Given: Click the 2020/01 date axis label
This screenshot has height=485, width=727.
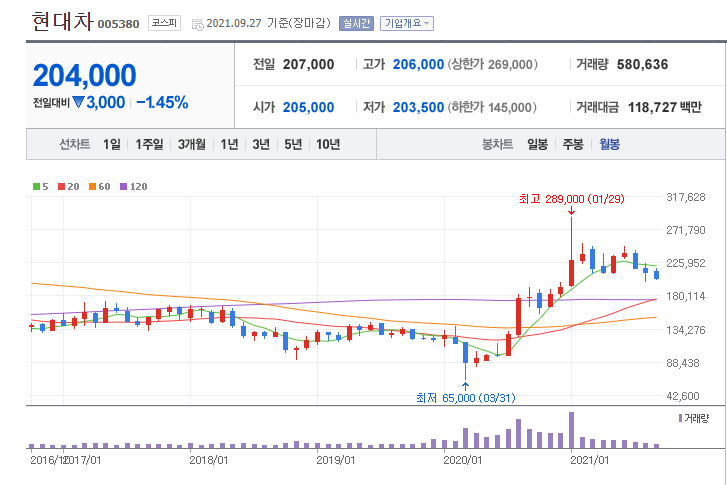Looking at the screenshot, I should [x=463, y=460].
